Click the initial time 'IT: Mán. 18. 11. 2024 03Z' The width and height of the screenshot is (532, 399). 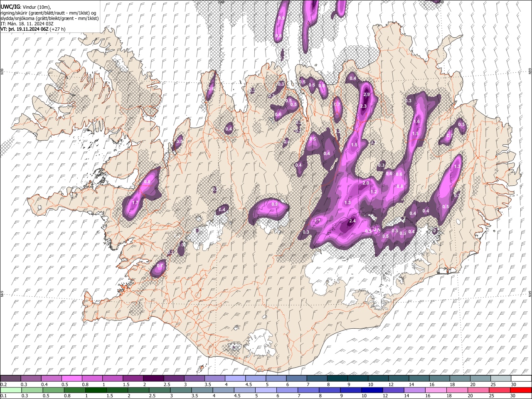(27, 24)
